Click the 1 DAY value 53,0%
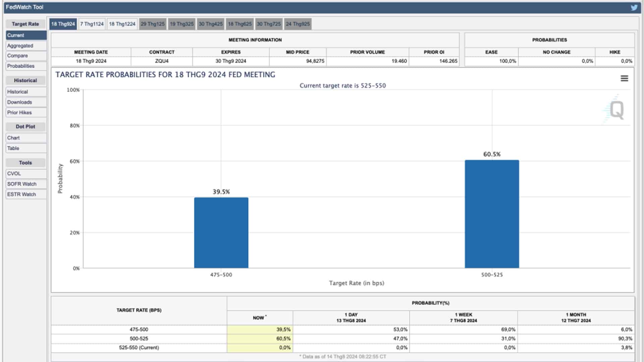 point(400,329)
